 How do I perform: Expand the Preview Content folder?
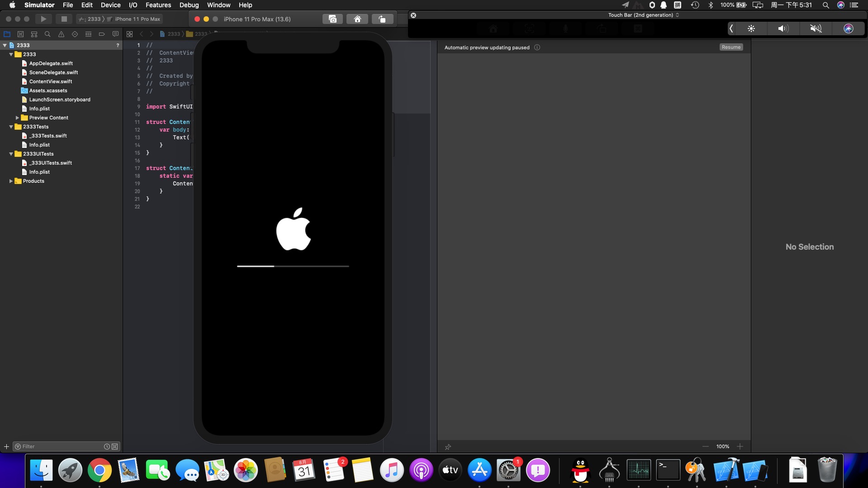[17, 118]
